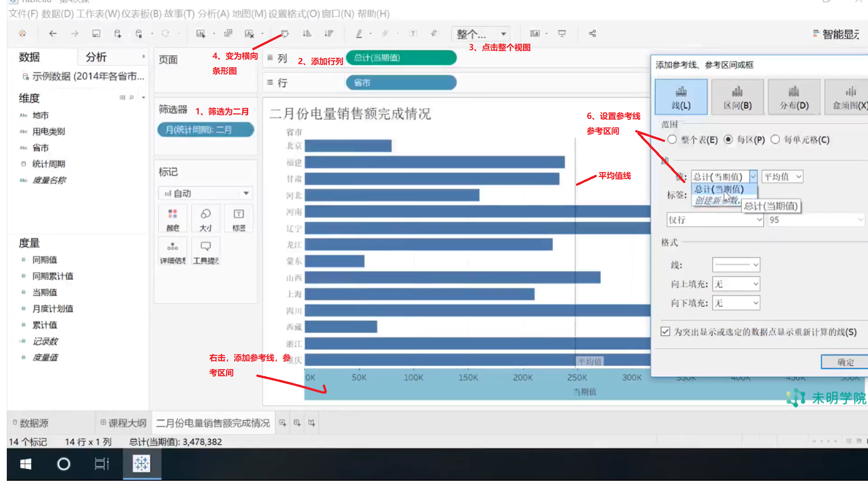Viewport: 868px width, 488px height.
Task: Select the Line (线) reference type
Action: tap(681, 97)
